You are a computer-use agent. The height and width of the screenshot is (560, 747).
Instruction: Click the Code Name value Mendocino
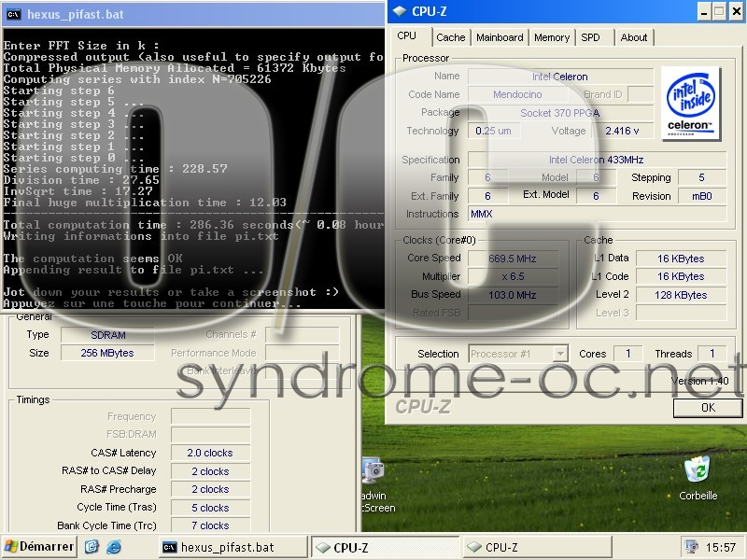[x=517, y=94]
